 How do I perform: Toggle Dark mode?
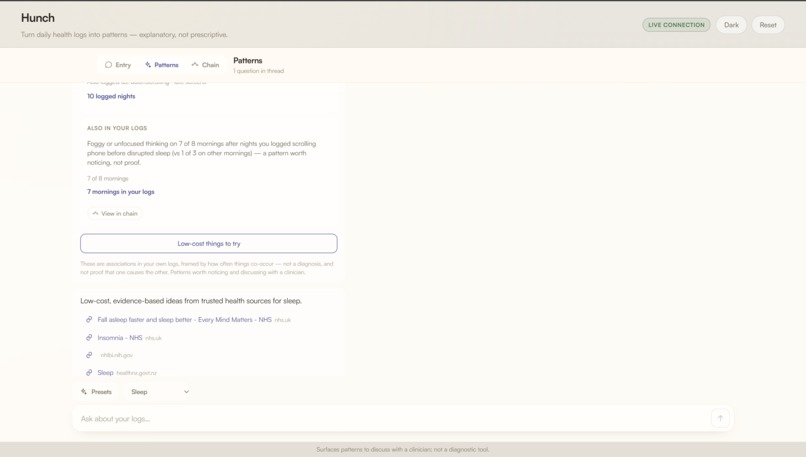pyautogui.click(x=731, y=25)
